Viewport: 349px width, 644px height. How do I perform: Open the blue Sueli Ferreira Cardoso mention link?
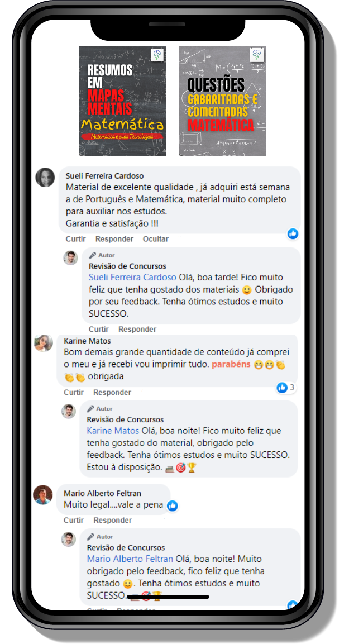click(x=133, y=277)
